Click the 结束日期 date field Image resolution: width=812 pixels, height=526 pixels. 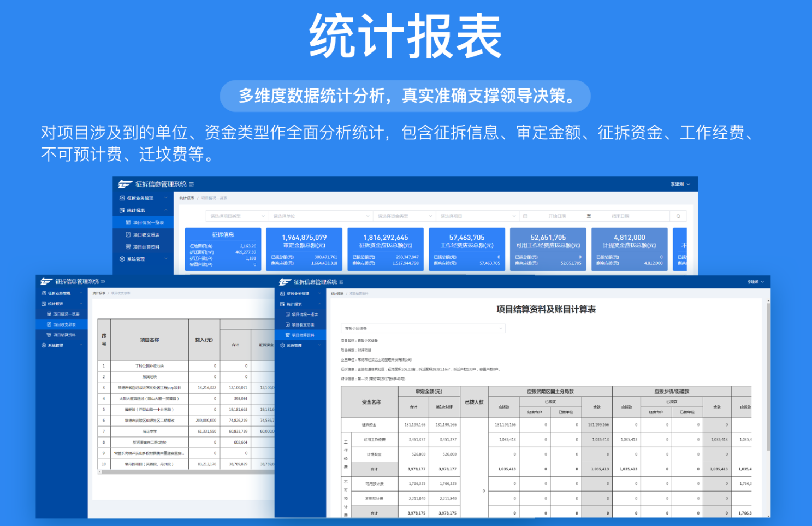point(620,216)
